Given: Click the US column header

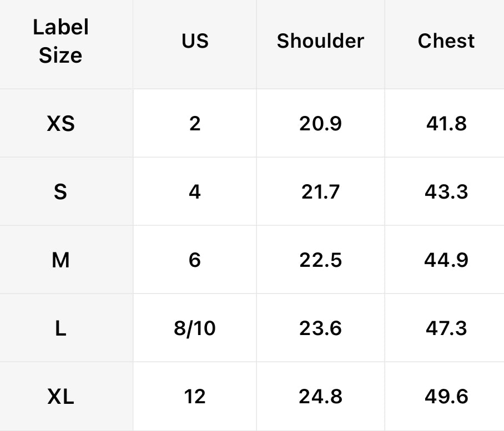Looking at the screenshot, I should [195, 41].
